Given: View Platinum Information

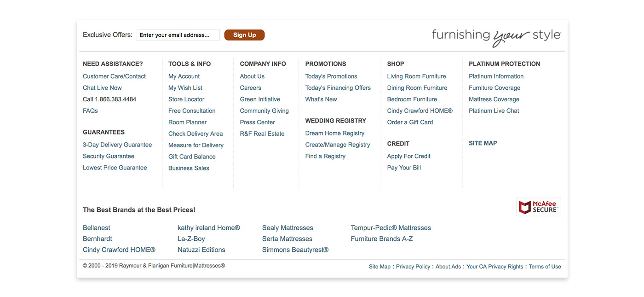Looking at the screenshot, I should click(496, 76).
